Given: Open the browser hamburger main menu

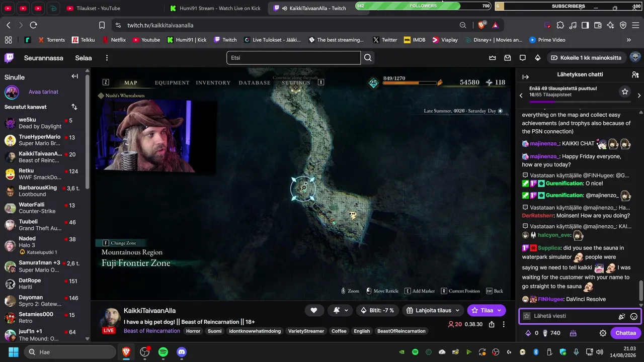Looking at the screenshot, I should click(x=635, y=25).
